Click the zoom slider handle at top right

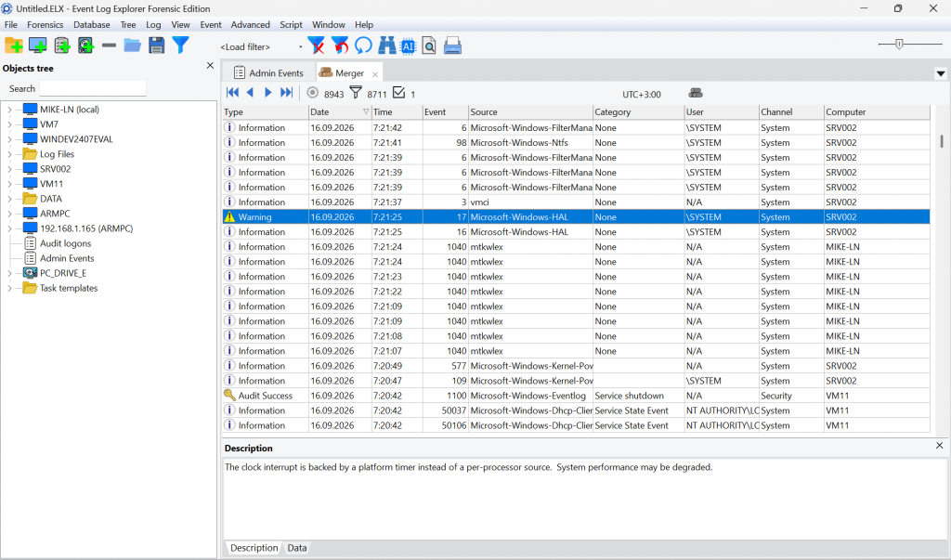[899, 44]
